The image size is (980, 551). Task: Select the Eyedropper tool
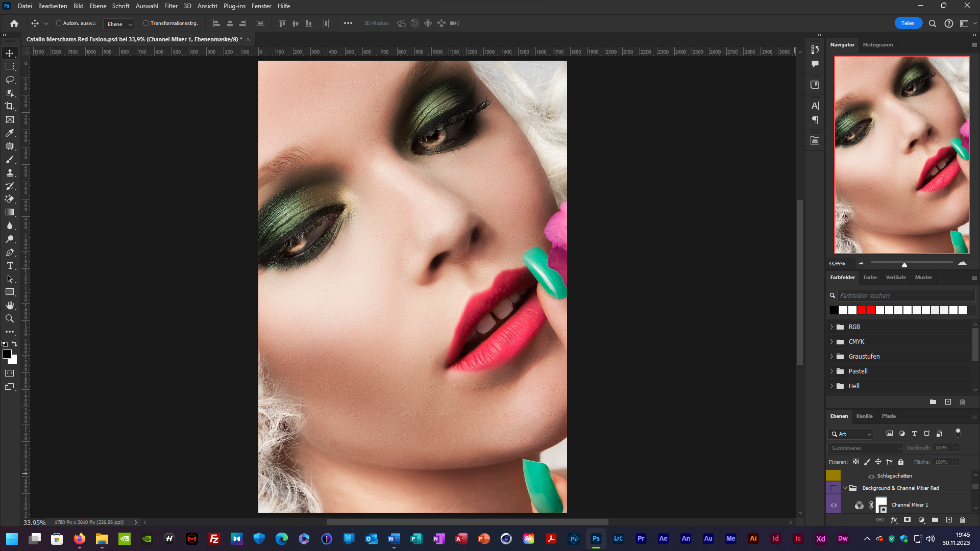click(x=10, y=133)
